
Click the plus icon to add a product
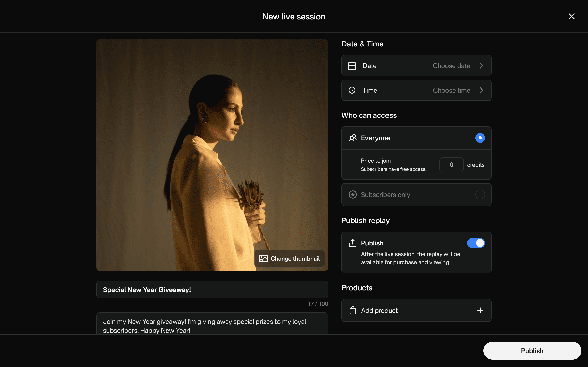click(x=480, y=311)
